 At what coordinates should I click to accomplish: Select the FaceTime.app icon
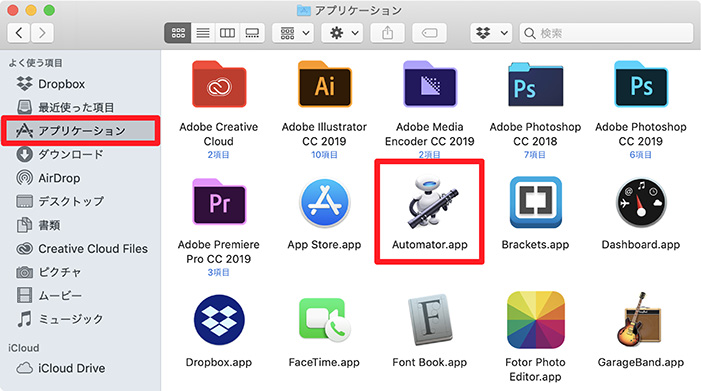coord(325,320)
